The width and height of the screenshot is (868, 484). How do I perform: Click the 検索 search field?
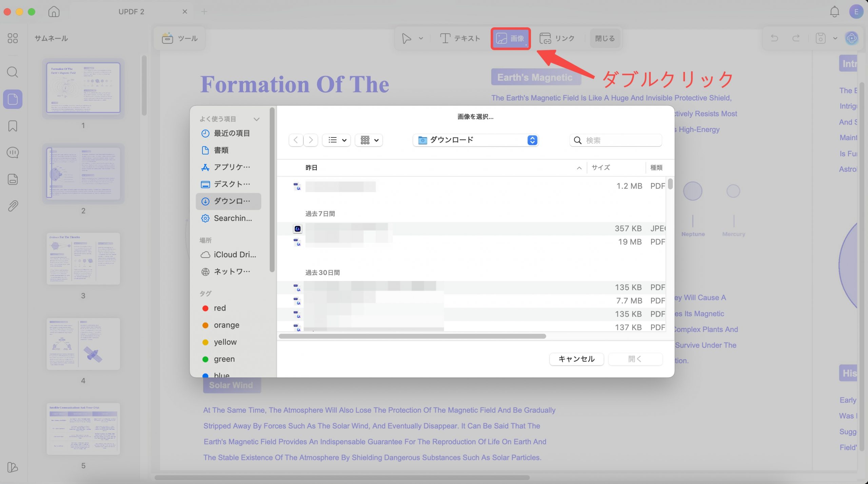coord(616,140)
